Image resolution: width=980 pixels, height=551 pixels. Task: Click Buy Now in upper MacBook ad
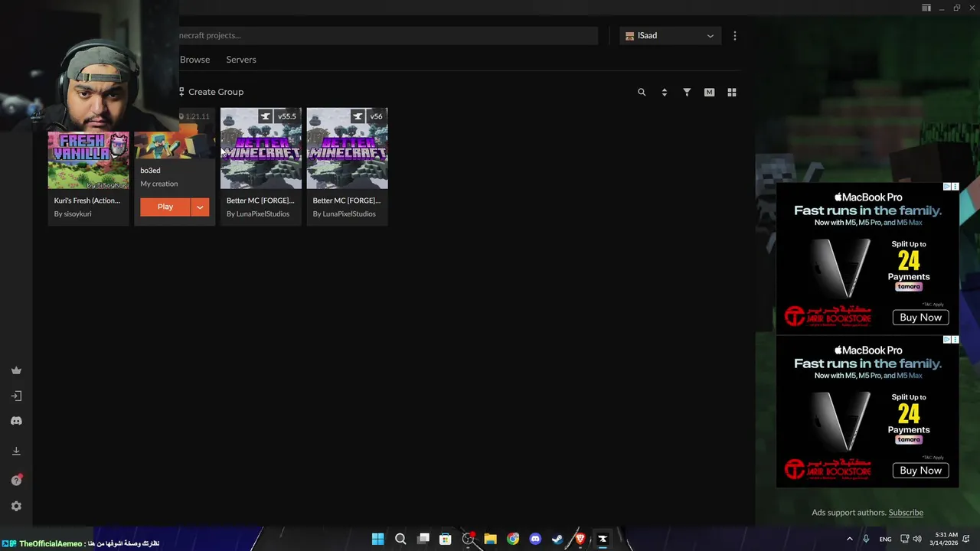[920, 318]
